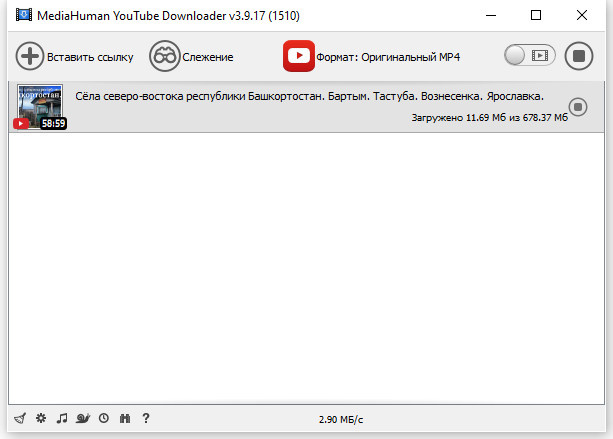The image size is (613, 439).
Task: Click the music note icon
Action: [62, 418]
